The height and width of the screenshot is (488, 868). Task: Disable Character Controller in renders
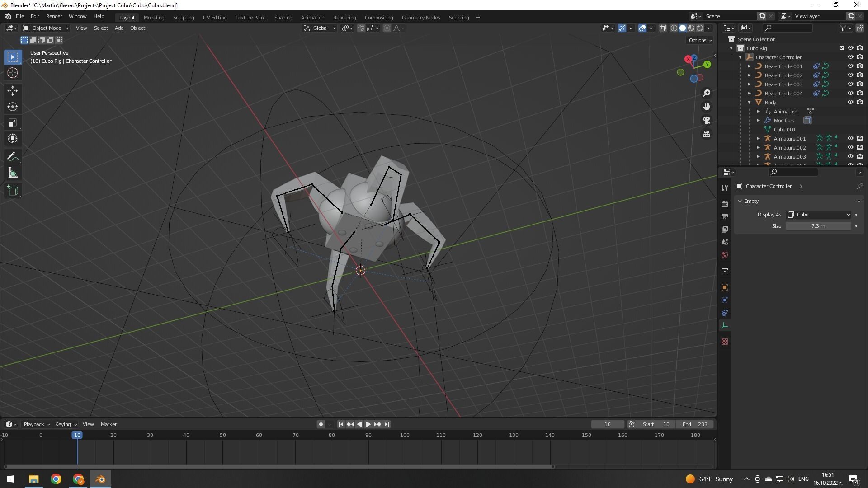point(859,57)
